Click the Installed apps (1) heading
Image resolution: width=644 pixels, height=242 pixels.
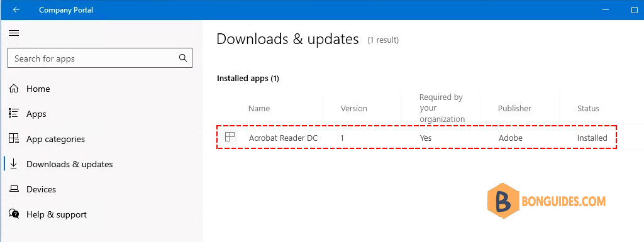pos(248,79)
